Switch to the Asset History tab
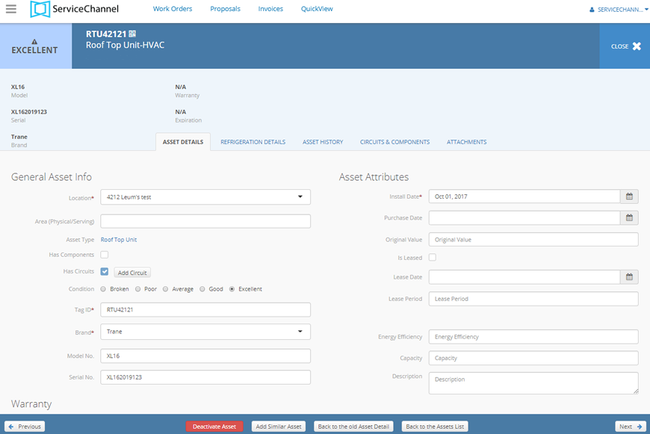The image size is (650, 434). [323, 142]
